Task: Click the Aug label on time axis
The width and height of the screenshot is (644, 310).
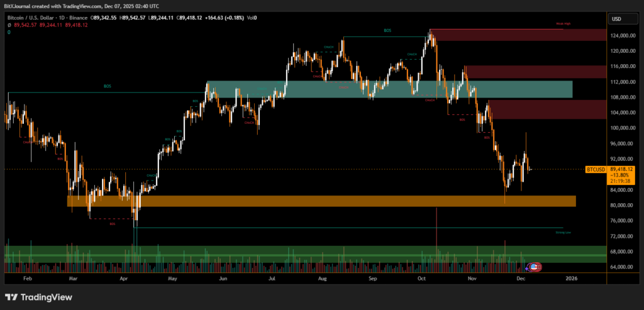Action: (x=322, y=277)
